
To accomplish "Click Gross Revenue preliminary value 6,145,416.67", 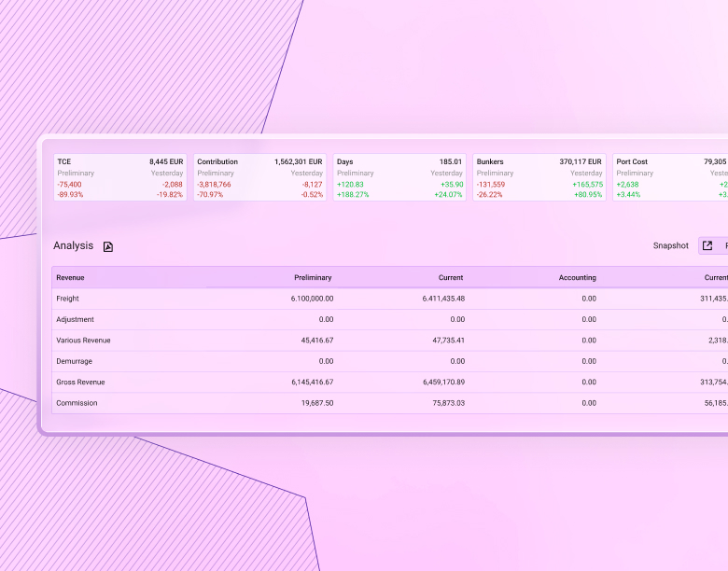I will pos(313,382).
